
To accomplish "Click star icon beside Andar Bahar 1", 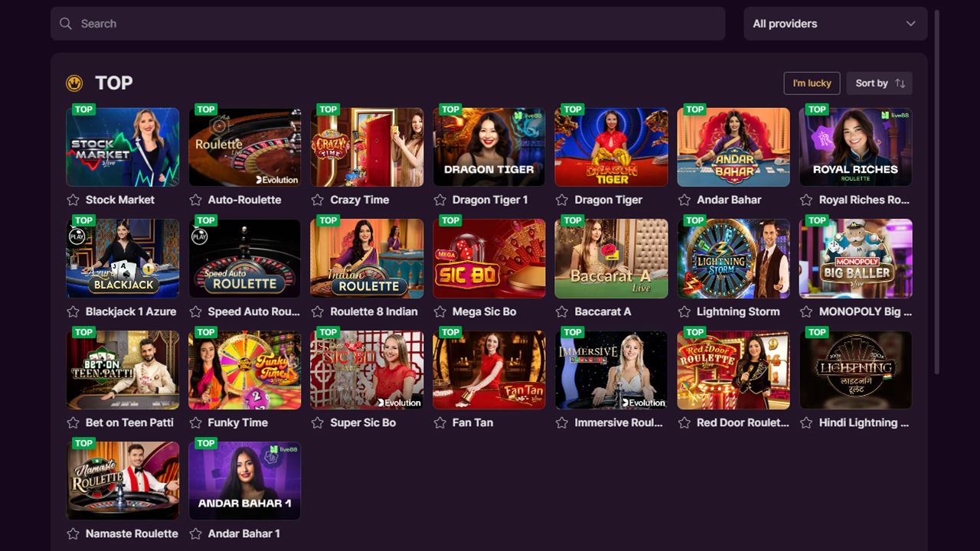I will tap(195, 533).
